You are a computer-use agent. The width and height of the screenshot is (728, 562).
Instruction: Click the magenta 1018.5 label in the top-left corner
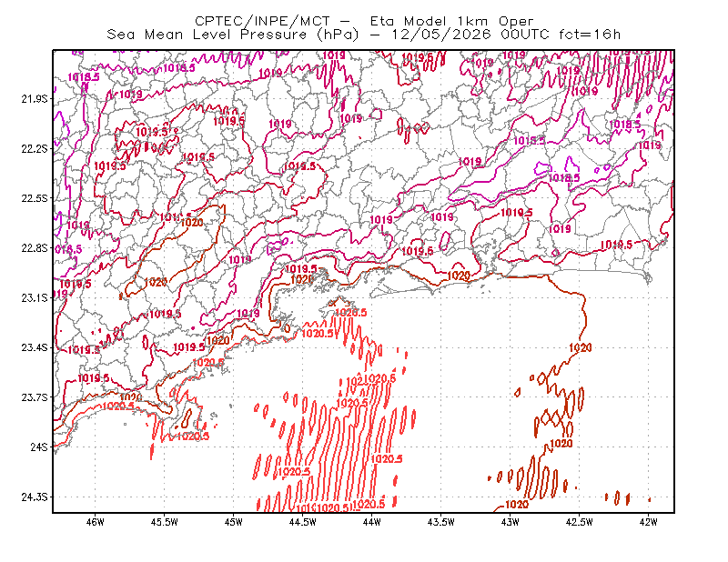tap(84, 76)
